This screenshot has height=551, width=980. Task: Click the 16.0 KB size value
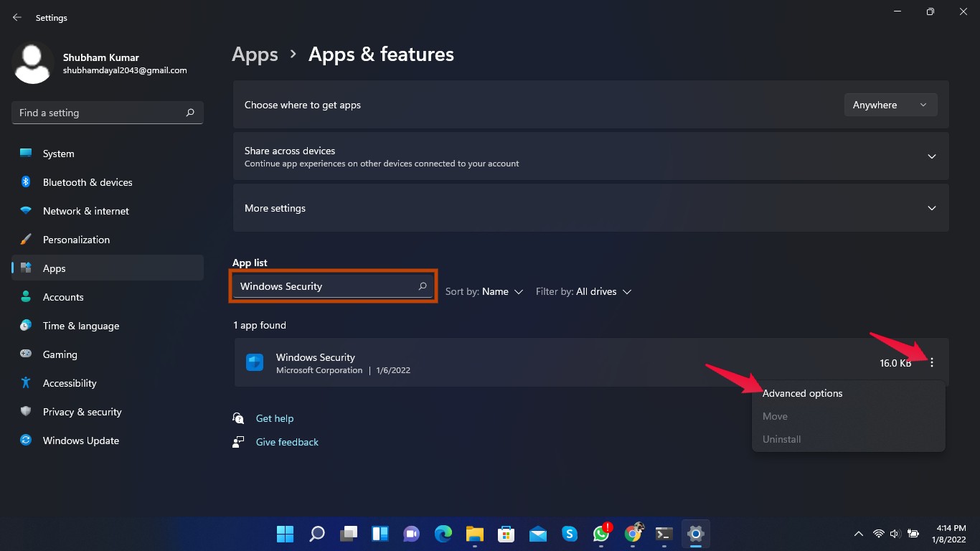(x=895, y=363)
